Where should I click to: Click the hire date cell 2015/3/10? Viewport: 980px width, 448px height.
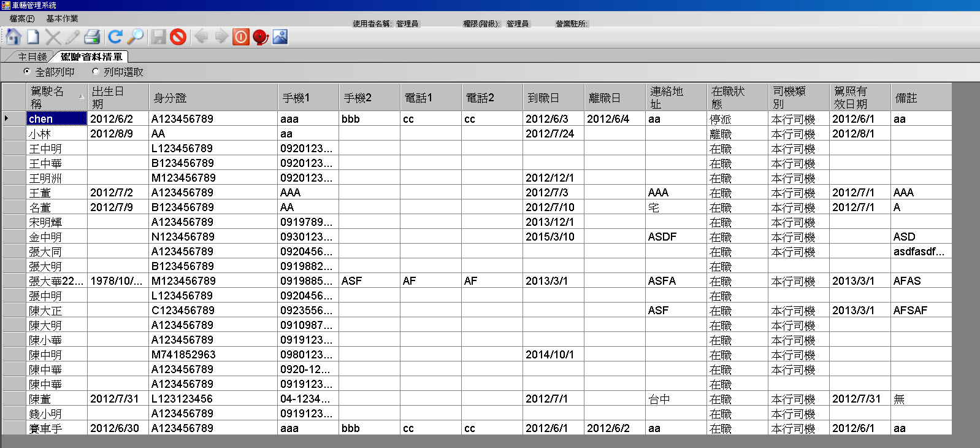(x=553, y=236)
